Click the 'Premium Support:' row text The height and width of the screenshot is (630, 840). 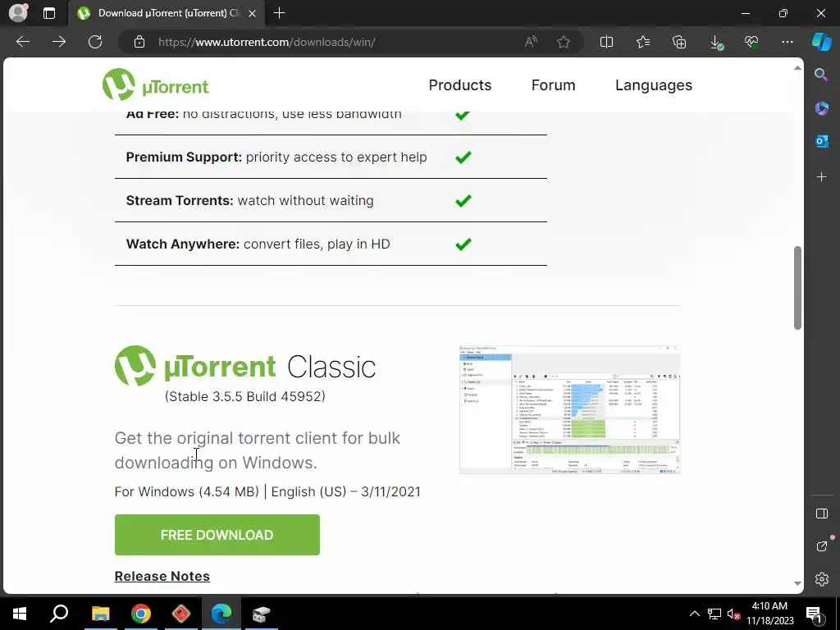coord(276,157)
